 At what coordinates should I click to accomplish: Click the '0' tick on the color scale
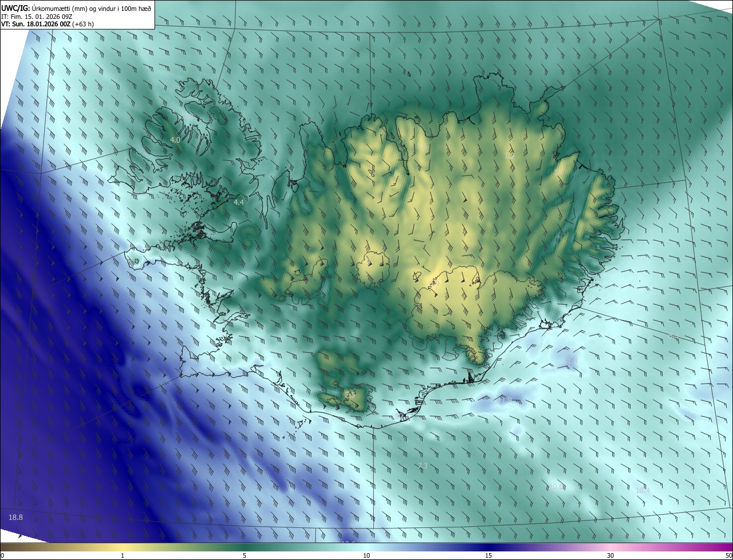(2, 555)
